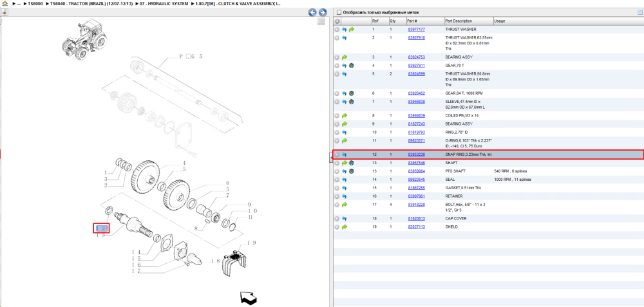Click the blue arrow icon in GEAR,70 T row
The width and height of the screenshot is (644, 307).
[344, 66]
